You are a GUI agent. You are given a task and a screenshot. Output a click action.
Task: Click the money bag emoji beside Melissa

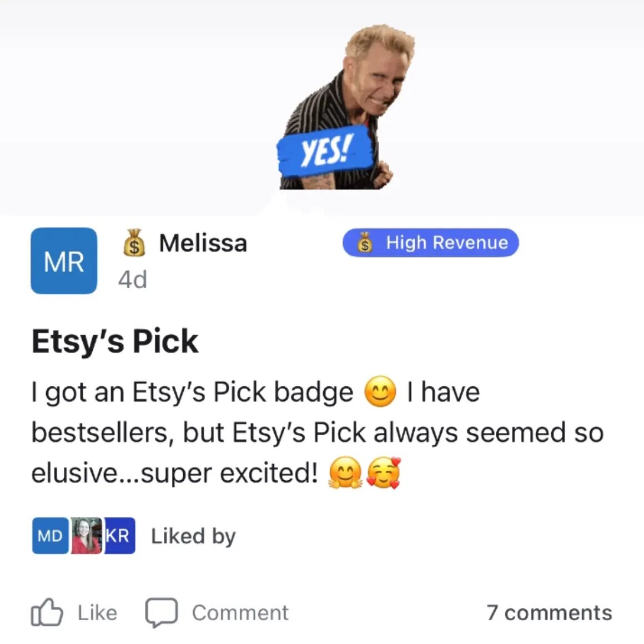(x=134, y=243)
